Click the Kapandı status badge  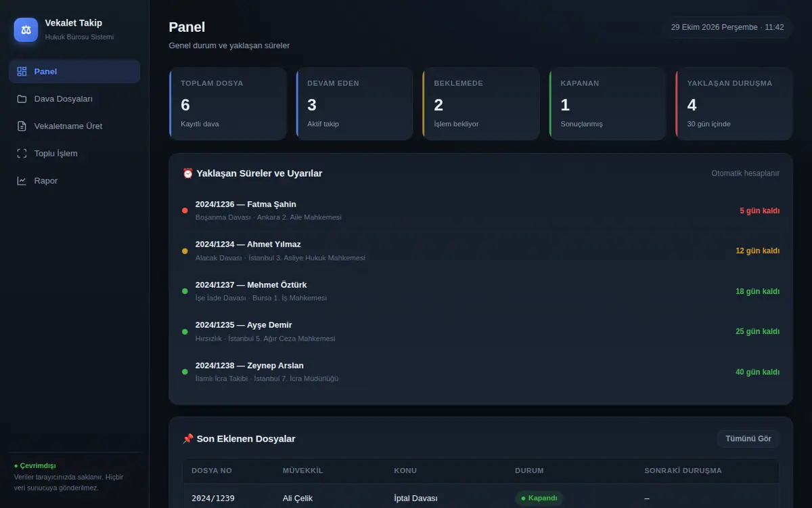[539, 499]
